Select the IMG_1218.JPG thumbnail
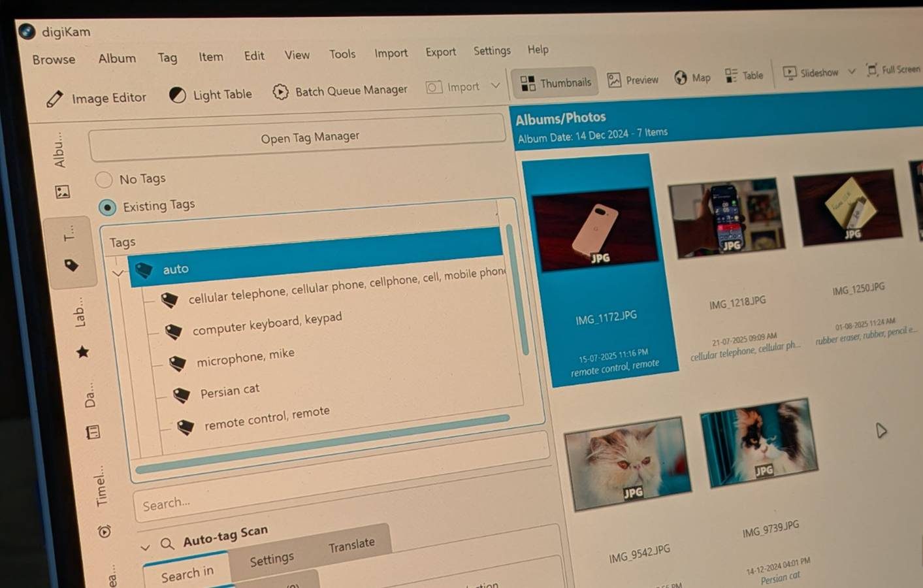 [726, 219]
